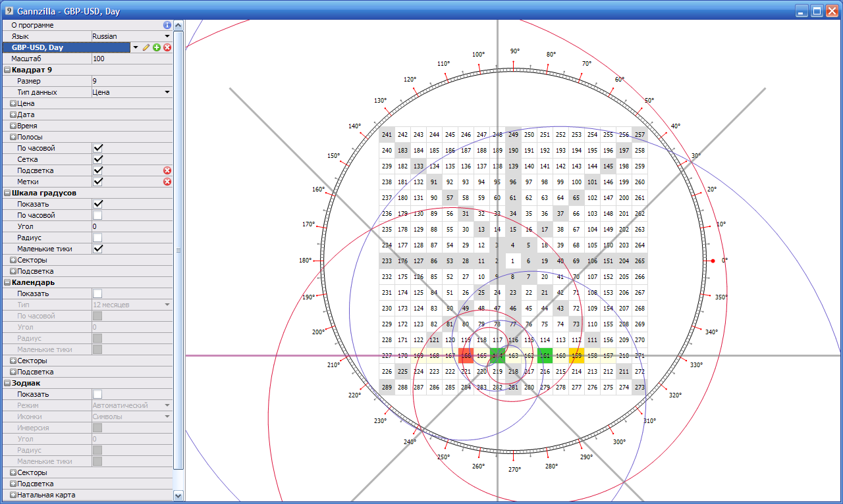Expand Подсветка group under Шкала градусов
The image size is (843, 504).
13,271
